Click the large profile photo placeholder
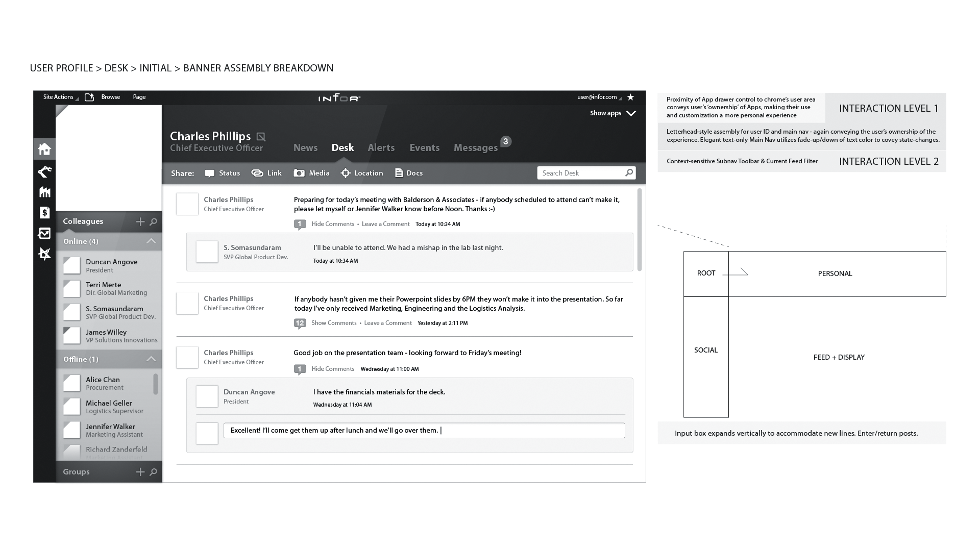980x551 pixels. click(109, 158)
